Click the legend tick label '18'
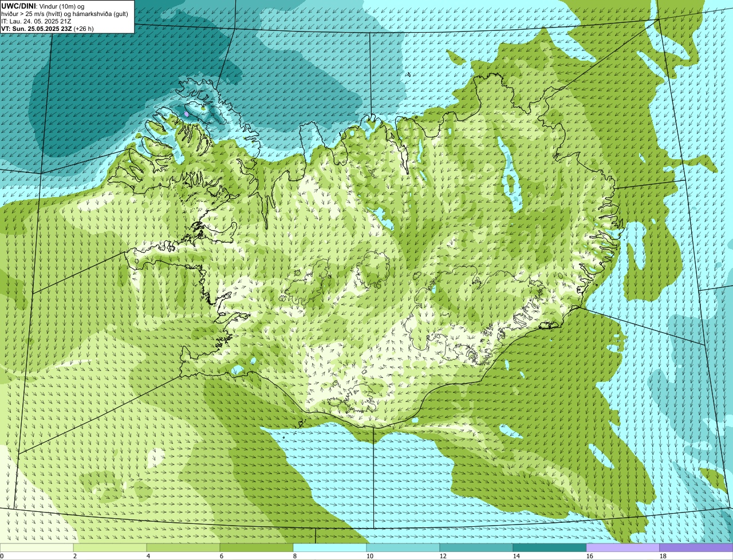Image resolution: width=733 pixels, height=560 pixels. pyautogui.click(x=663, y=556)
